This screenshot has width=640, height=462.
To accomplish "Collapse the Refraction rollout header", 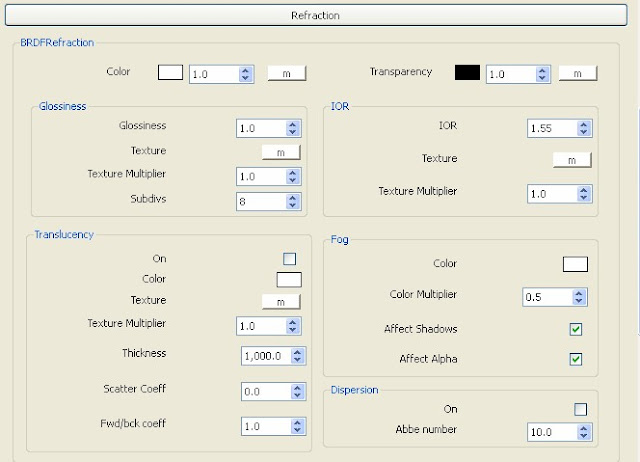I will pyautogui.click(x=315, y=15).
